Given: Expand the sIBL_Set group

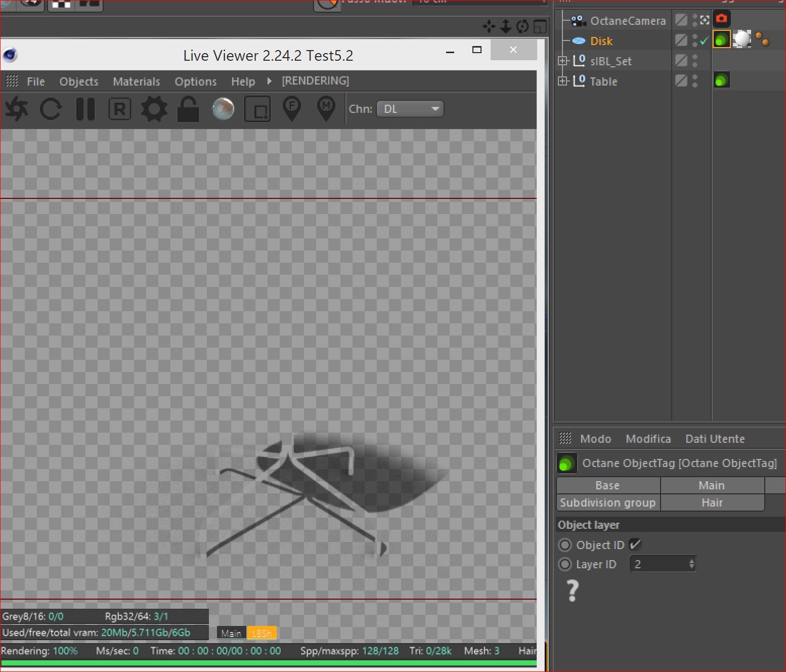Looking at the screenshot, I should click(563, 61).
